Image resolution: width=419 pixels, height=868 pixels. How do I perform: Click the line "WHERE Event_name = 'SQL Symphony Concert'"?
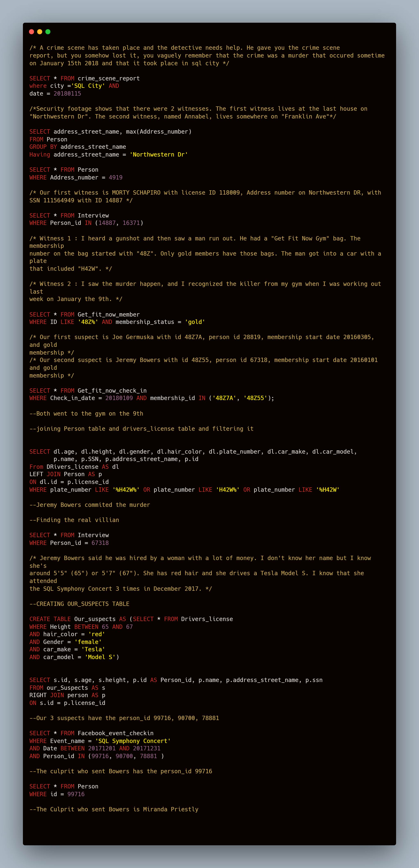[100, 741]
